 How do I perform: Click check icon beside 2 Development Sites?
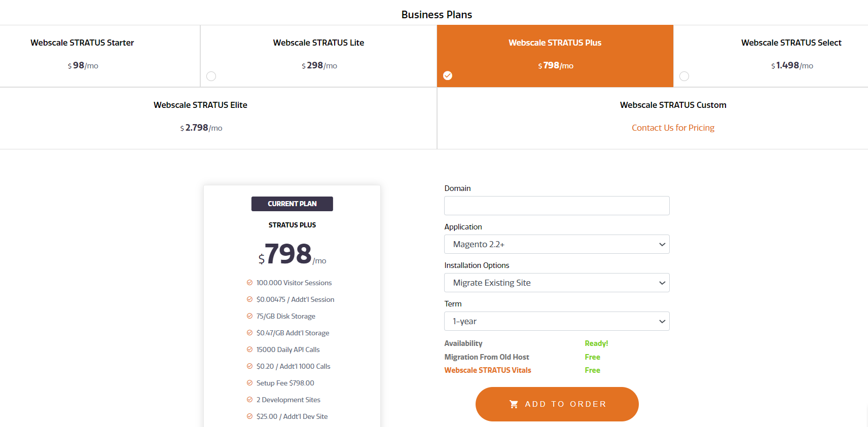coord(249,400)
